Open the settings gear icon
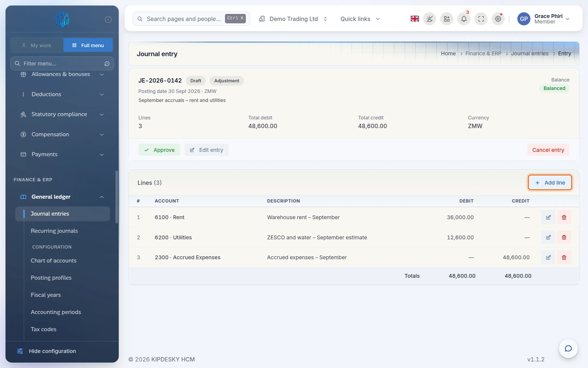 tap(498, 19)
